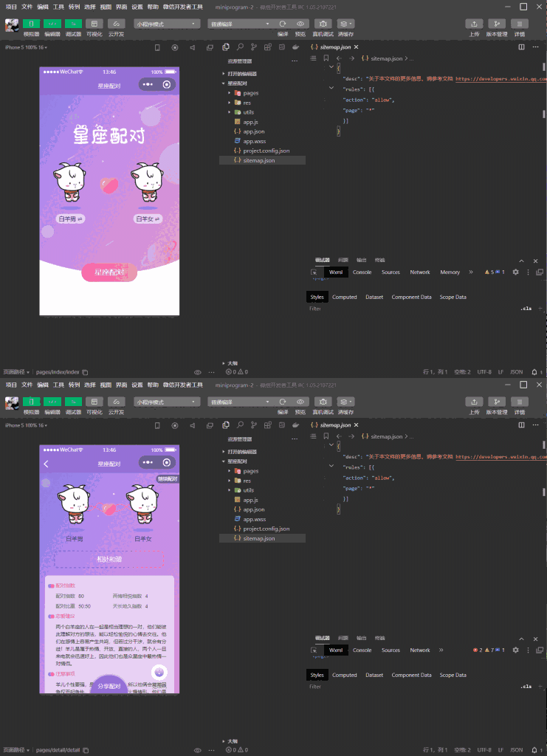
Task: Click the 白羊女 selector in the simulator
Action: (x=148, y=219)
